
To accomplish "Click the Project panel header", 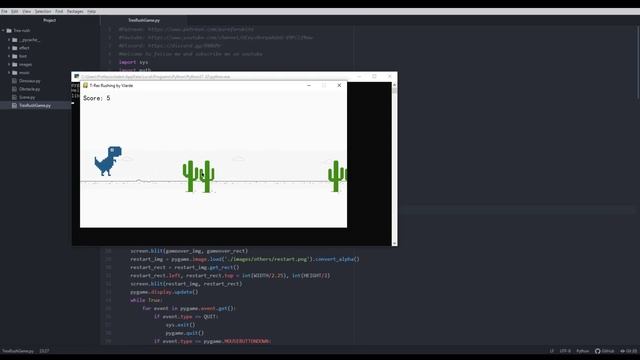I will [x=50, y=20].
